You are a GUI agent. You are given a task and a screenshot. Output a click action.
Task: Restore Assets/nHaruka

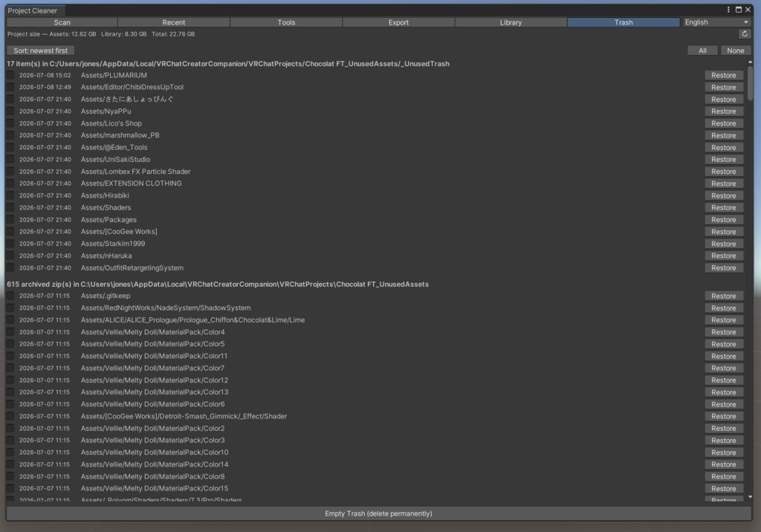pyautogui.click(x=724, y=256)
